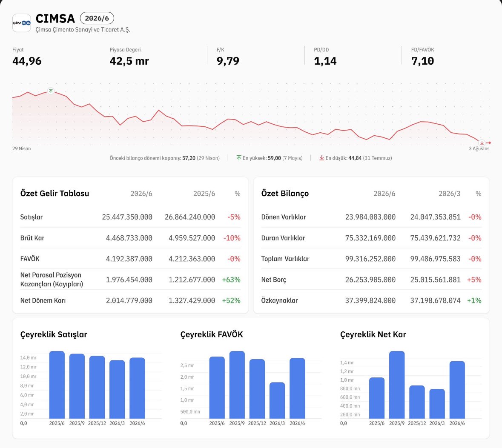
Task: Click the Çeyreklik Net Kar chart title
Action: click(373, 334)
